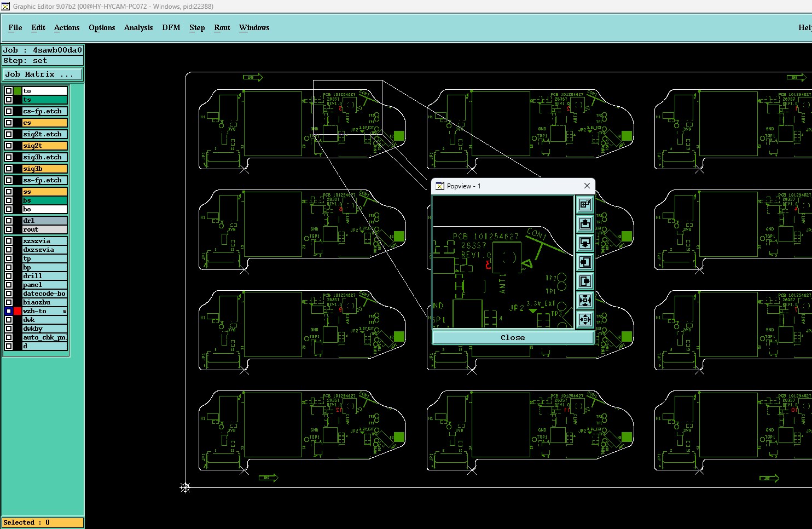Click the red color swatch of layer 'wzh-to'

[x=18, y=311]
